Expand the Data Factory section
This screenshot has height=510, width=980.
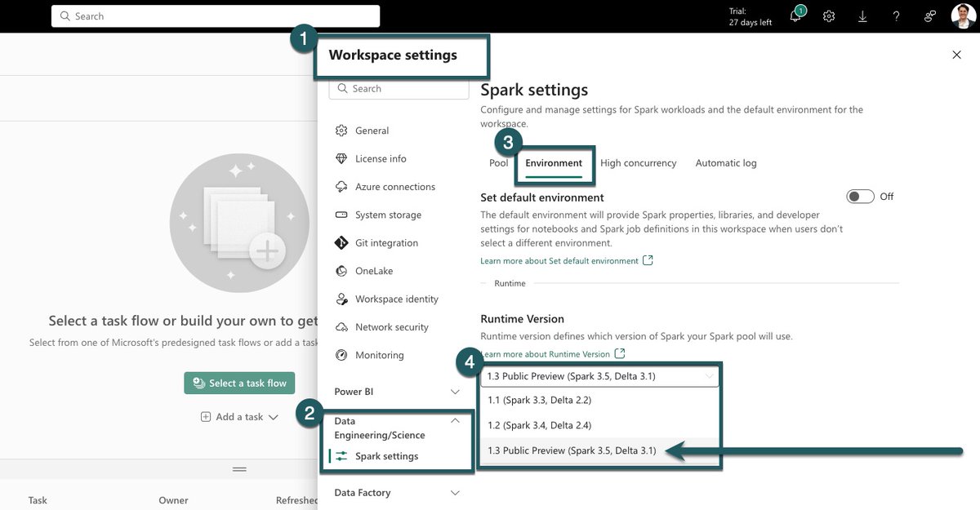[456, 493]
